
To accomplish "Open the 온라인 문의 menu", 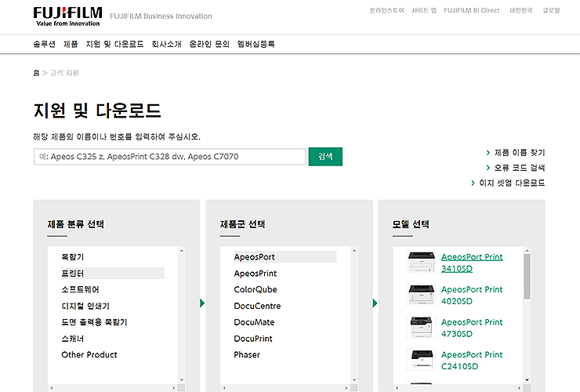I will coord(209,44).
